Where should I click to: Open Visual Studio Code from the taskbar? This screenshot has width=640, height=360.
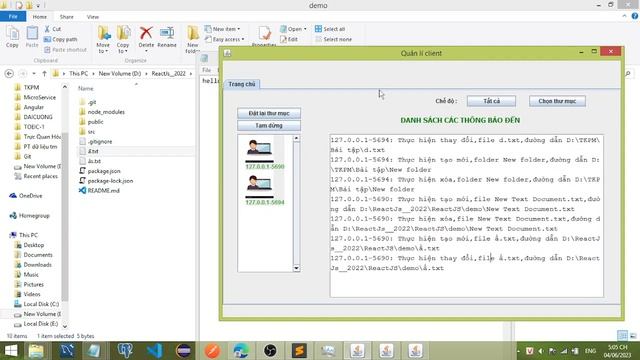tap(155, 351)
